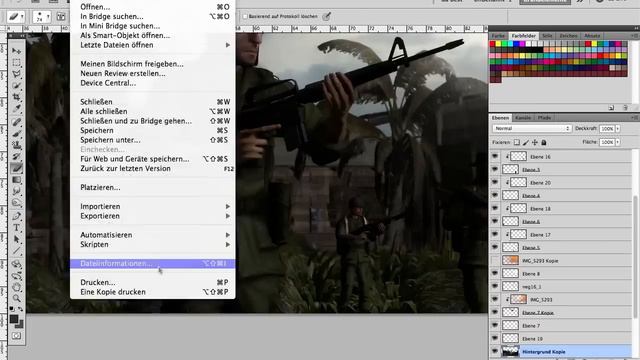Screen dimensions: 640x360
Task: Select the Hintergrund Kopie layer thumbnail
Action: (510, 351)
